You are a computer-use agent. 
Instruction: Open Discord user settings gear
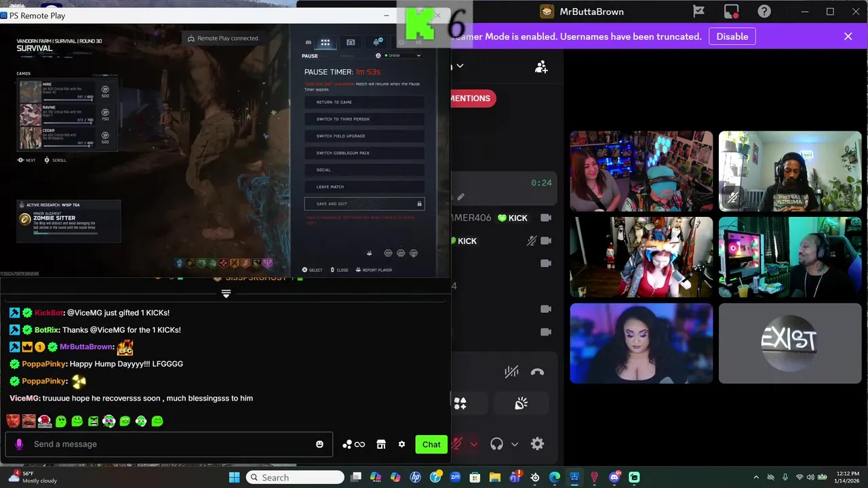coord(537,444)
